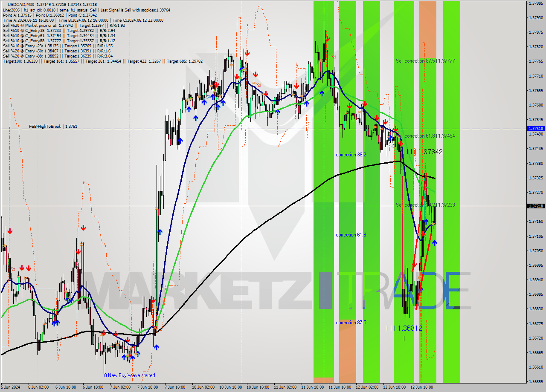This screenshot has height=392, width=546.
Task: Select the 'Sell %20 @ Entry -50: 1.38467' line
Action: (x=57, y=51)
